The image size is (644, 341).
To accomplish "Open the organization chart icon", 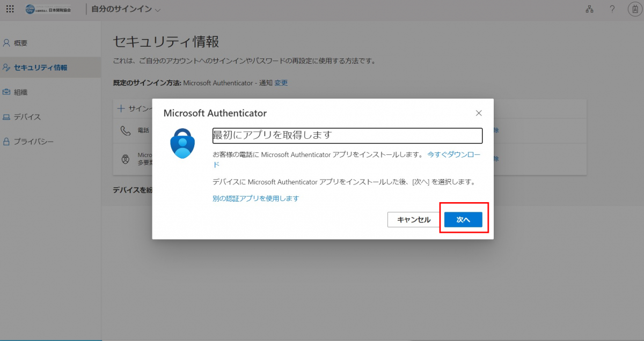I will point(589,10).
